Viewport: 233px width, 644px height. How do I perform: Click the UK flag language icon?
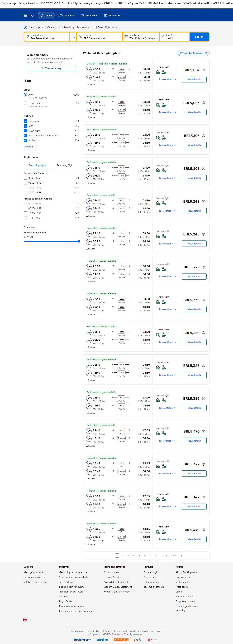(x=25, y=619)
